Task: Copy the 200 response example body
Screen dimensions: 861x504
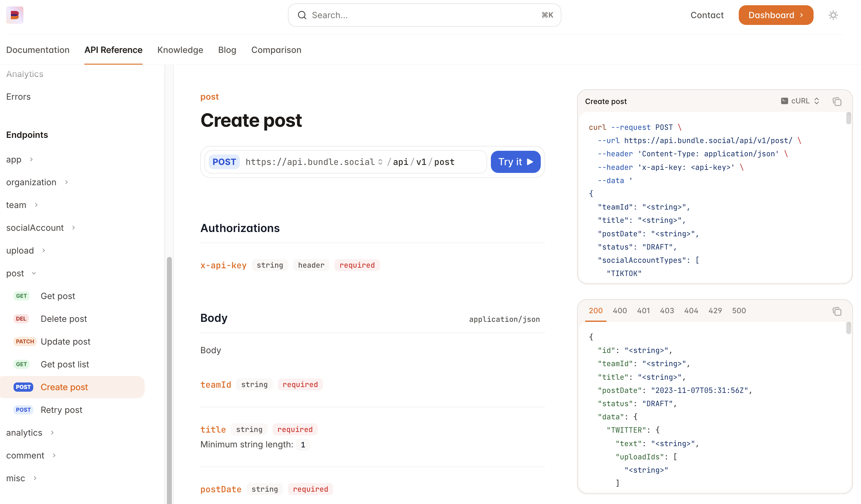Action: tap(837, 311)
